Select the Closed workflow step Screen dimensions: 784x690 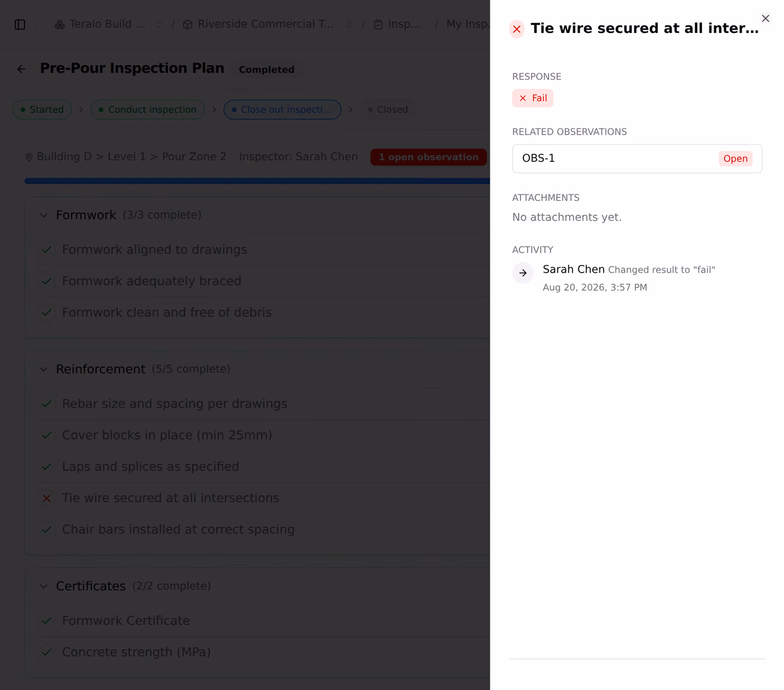click(x=388, y=109)
